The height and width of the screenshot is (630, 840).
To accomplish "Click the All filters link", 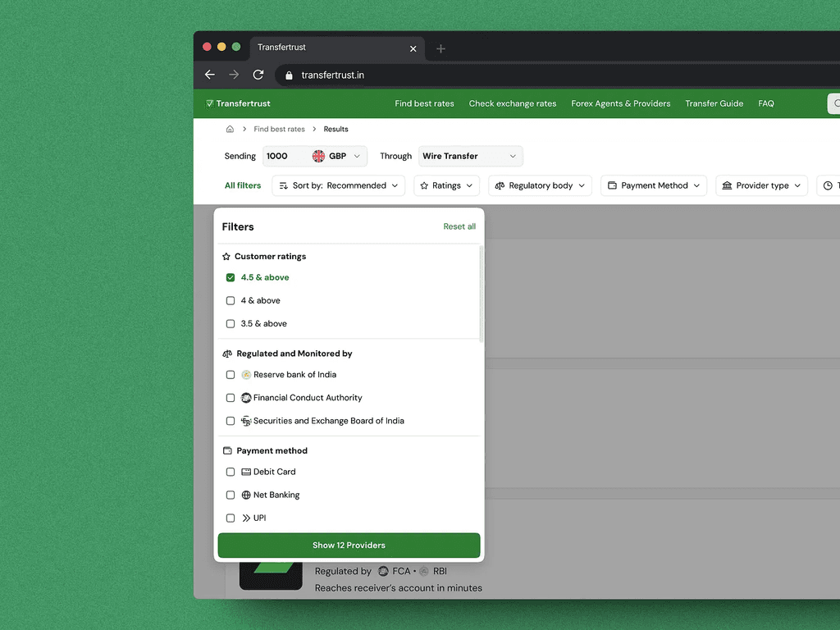I will (x=243, y=185).
